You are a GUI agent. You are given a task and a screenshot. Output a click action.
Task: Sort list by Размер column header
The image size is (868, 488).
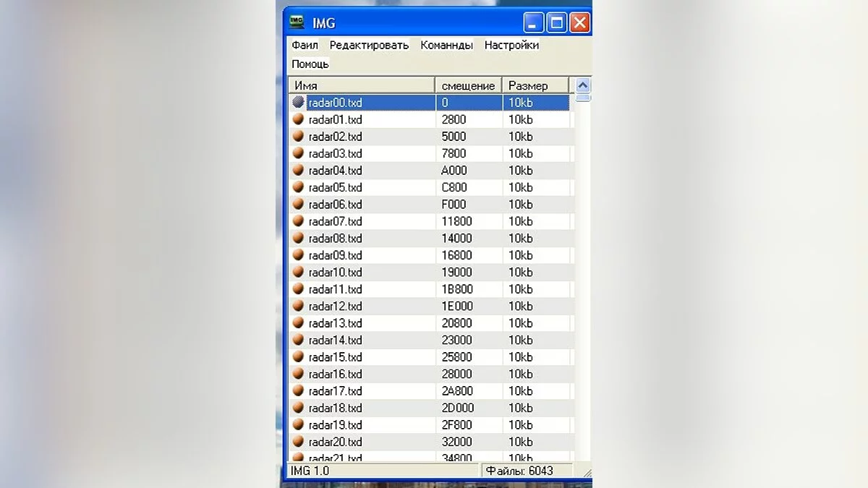535,85
